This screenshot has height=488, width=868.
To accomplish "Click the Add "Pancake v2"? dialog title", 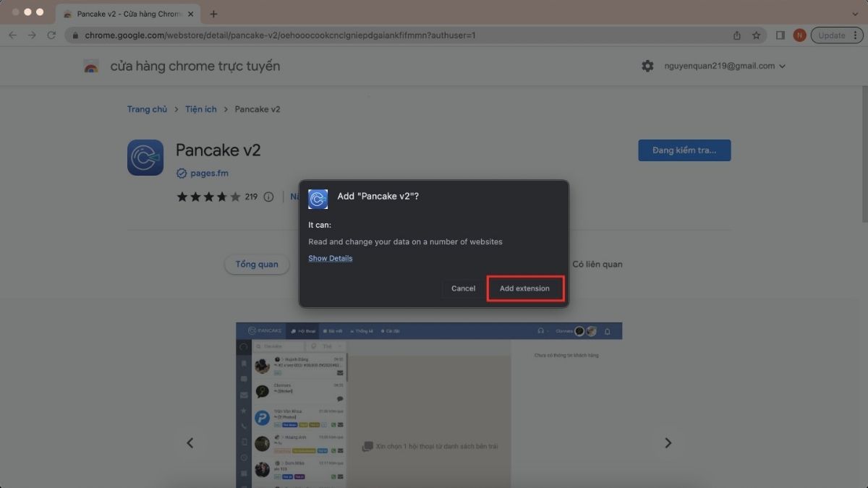I will point(378,197).
